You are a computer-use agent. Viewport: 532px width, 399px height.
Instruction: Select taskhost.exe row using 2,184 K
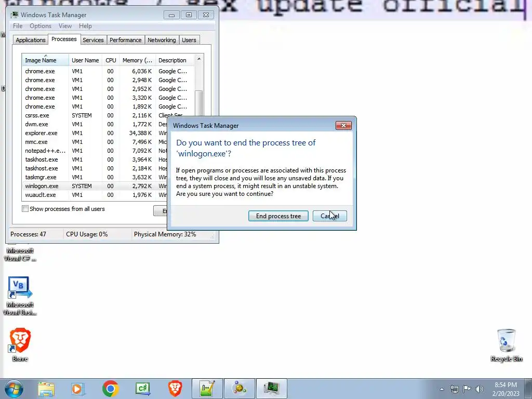click(x=95, y=168)
